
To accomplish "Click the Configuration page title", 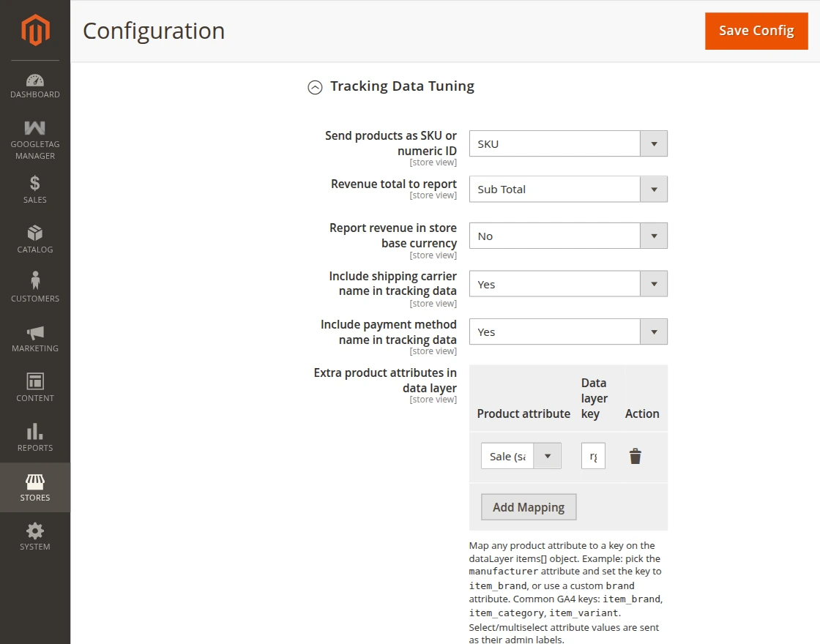I will (x=154, y=31).
